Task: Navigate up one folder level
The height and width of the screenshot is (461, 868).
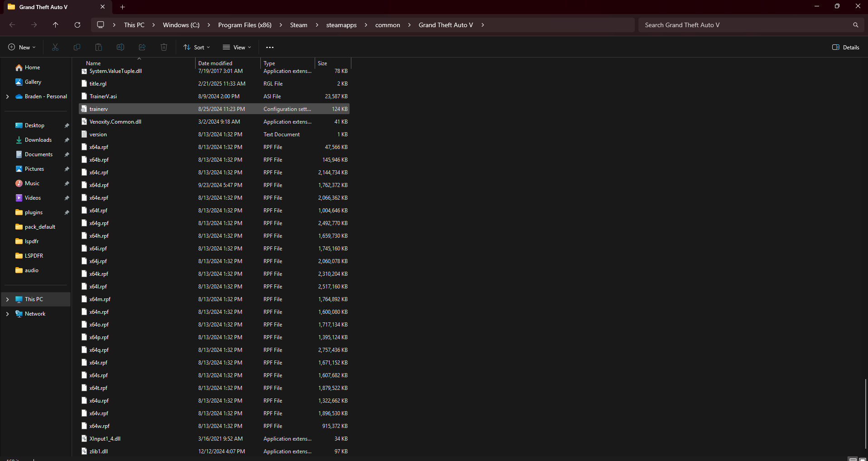Action: 56,25
